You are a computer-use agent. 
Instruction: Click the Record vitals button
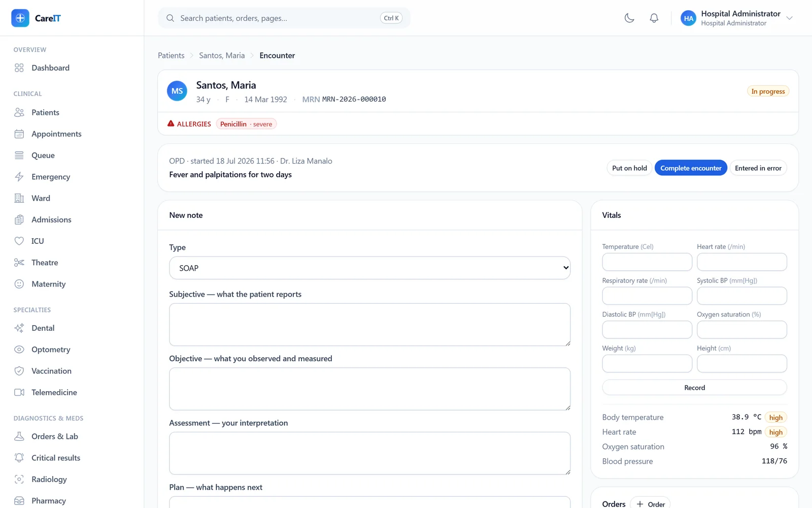point(694,388)
